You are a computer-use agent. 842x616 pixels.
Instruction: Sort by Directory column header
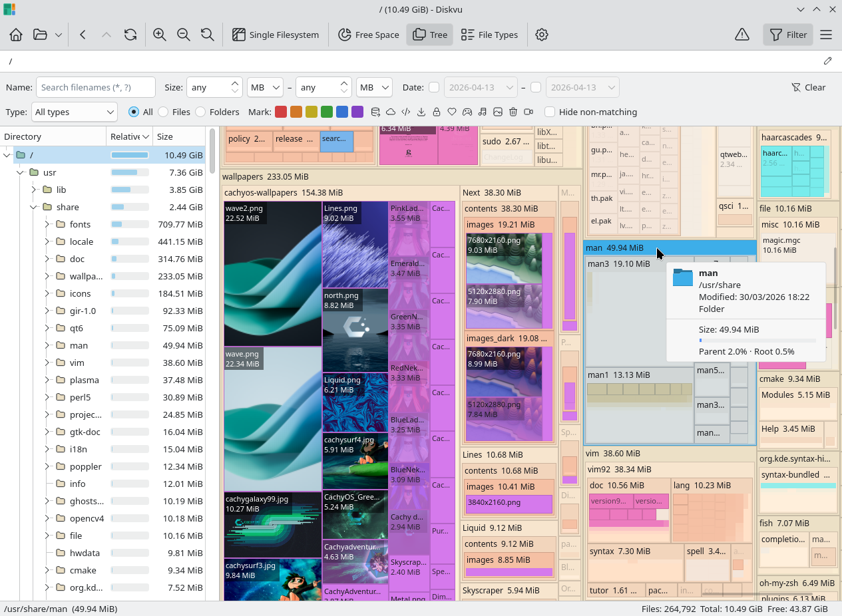click(53, 136)
